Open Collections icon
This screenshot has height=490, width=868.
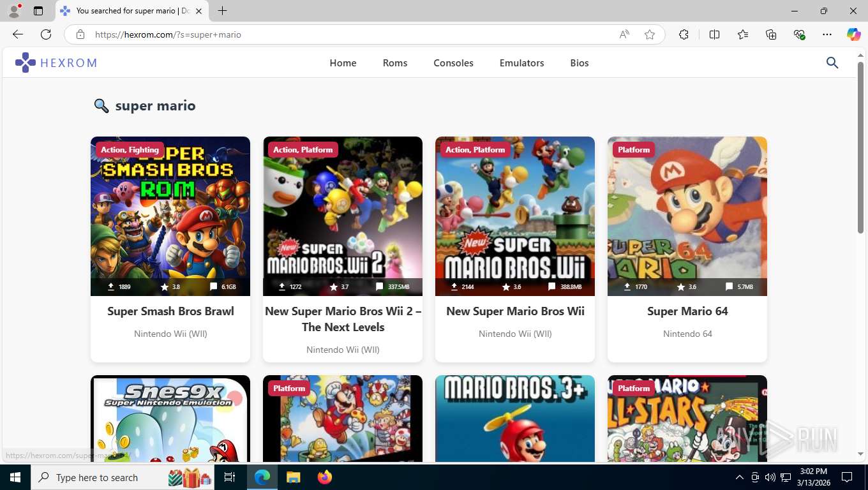[x=771, y=34]
